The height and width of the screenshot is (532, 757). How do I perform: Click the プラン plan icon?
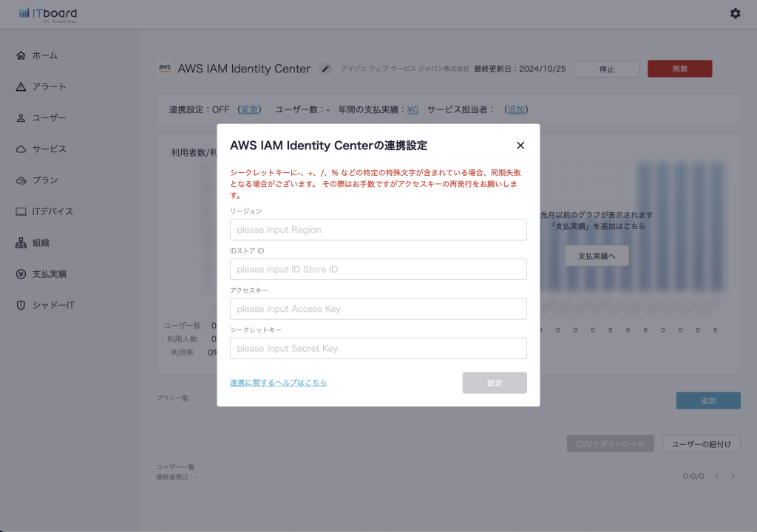point(21,180)
